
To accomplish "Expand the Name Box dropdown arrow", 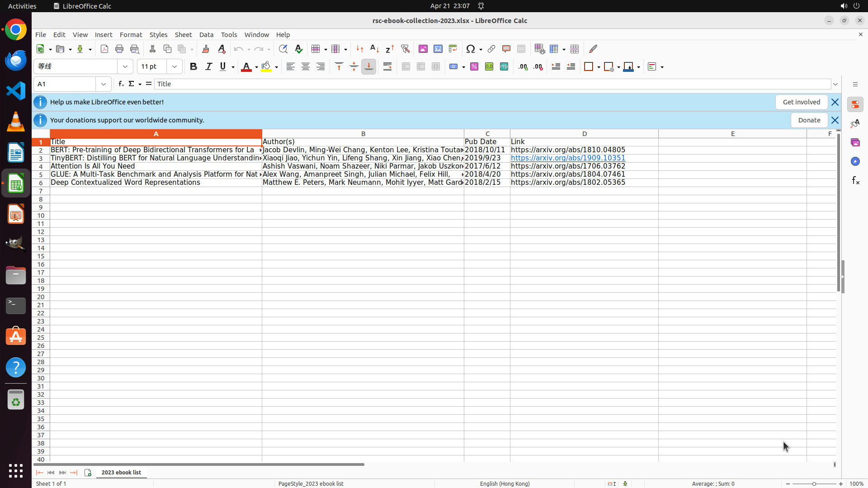I will tap(104, 84).
